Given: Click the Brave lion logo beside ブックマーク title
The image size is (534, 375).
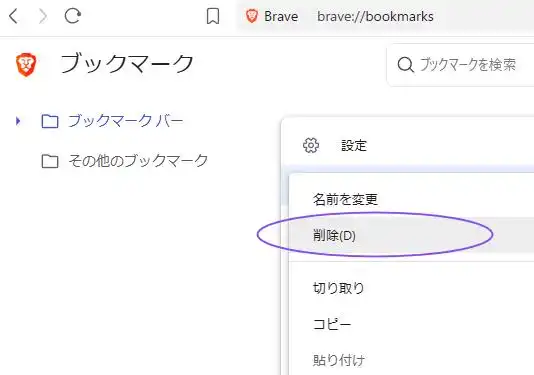Looking at the screenshot, I should 26,64.
